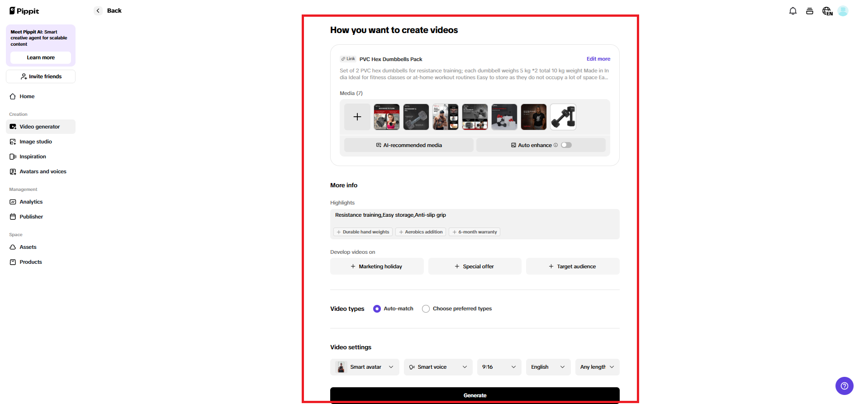Open Video generator in the sidebar
The height and width of the screenshot is (404, 868).
click(41, 127)
